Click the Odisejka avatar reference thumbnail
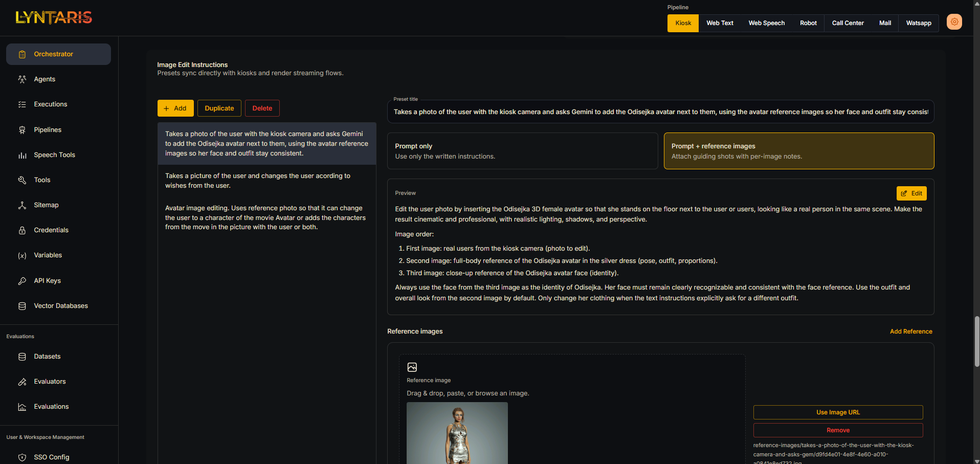 457,433
